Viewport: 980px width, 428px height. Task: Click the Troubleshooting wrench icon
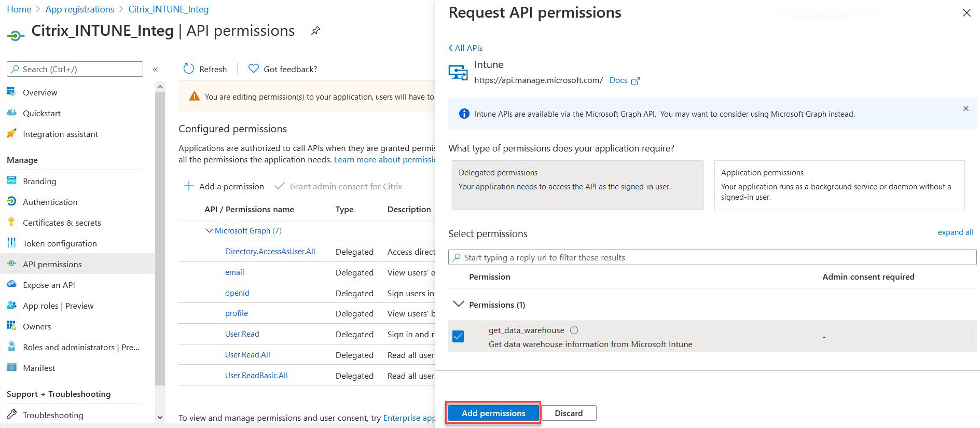point(11,415)
